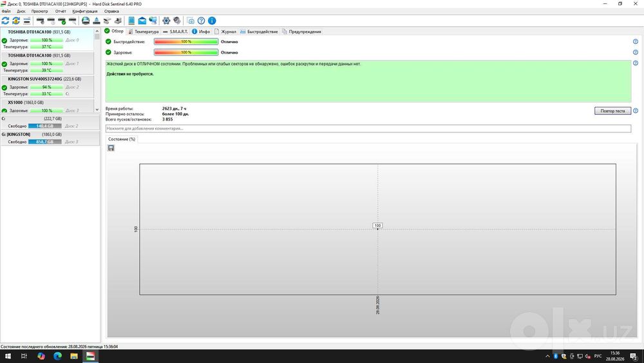Click the network monitors toolbar icon
644x363 pixels.
pyautogui.click(x=153, y=21)
